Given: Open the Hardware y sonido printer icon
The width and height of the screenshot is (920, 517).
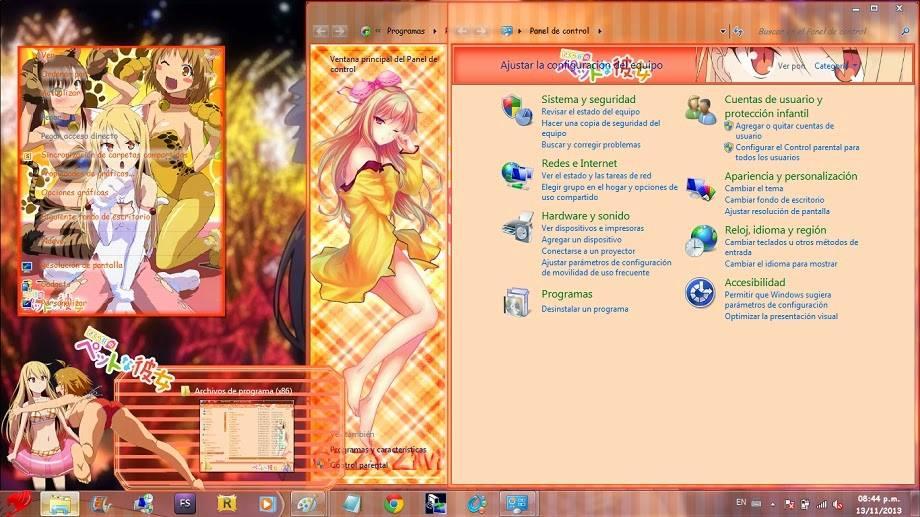Looking at the screenshot, I should coord(518,227).
